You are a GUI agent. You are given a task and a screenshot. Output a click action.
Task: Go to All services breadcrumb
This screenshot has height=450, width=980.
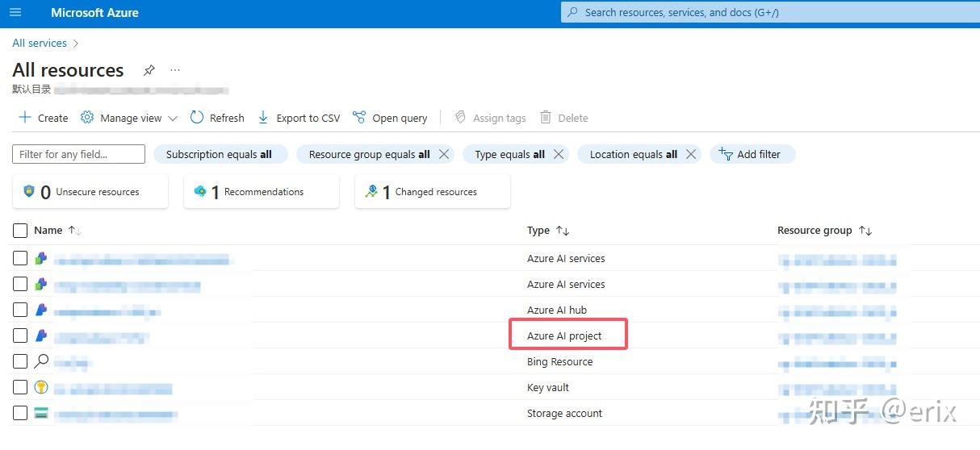click(x=40, y=43)
